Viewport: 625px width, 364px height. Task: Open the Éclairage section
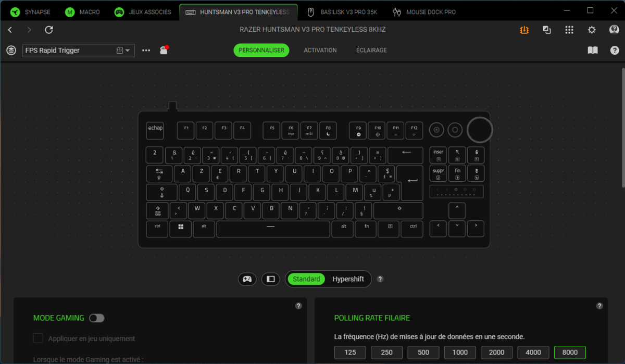pyautogui.click(x=371, y=51)
